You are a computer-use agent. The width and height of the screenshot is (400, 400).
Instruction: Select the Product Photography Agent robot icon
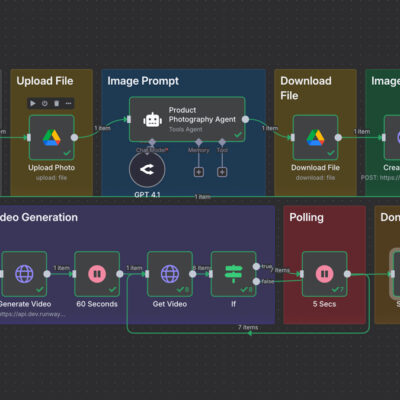point(152,120)
